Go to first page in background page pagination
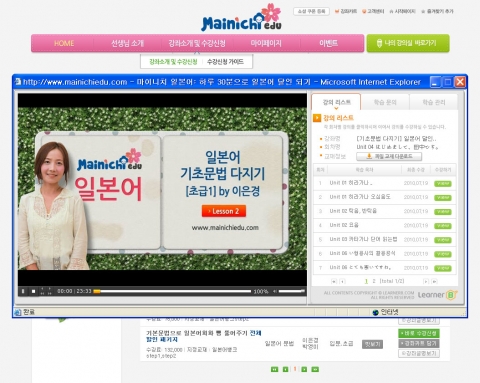This screenshot has width=480, height=383. (x=274, y=369)
